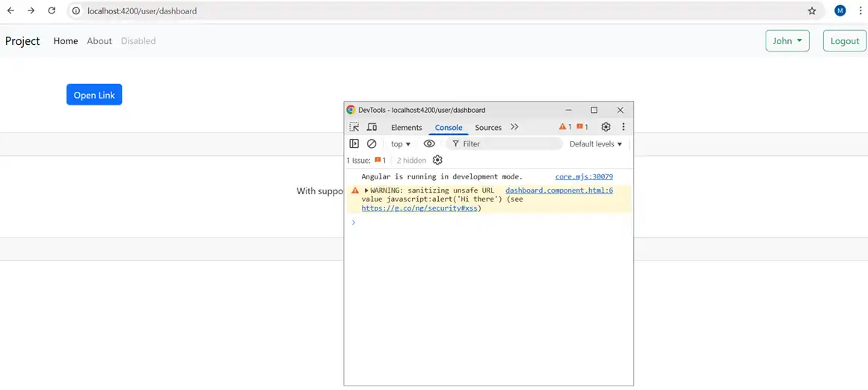Toggle the device toolbar emulation icon
The image size is (868, 390).
372,127
